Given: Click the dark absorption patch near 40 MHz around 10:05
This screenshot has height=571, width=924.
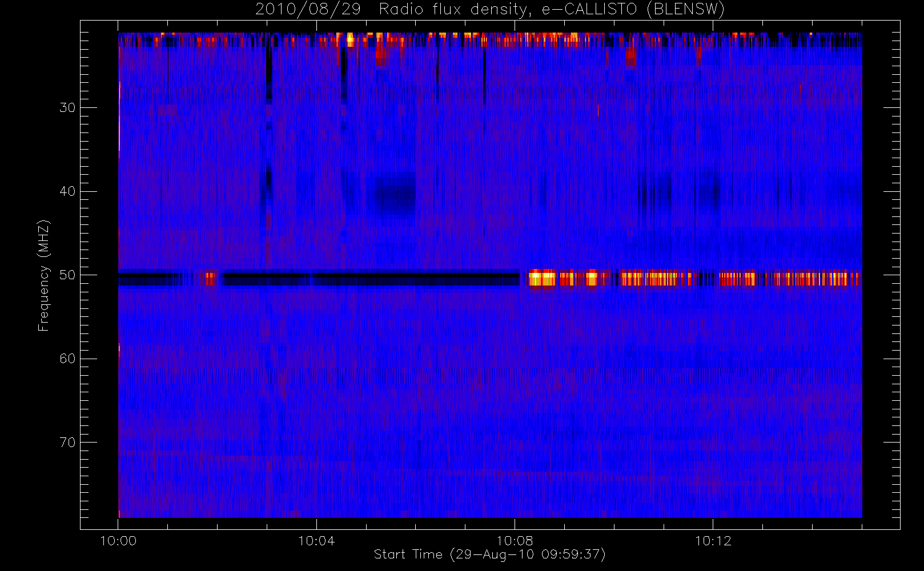Looking at the screenshot, I should 395,196.
